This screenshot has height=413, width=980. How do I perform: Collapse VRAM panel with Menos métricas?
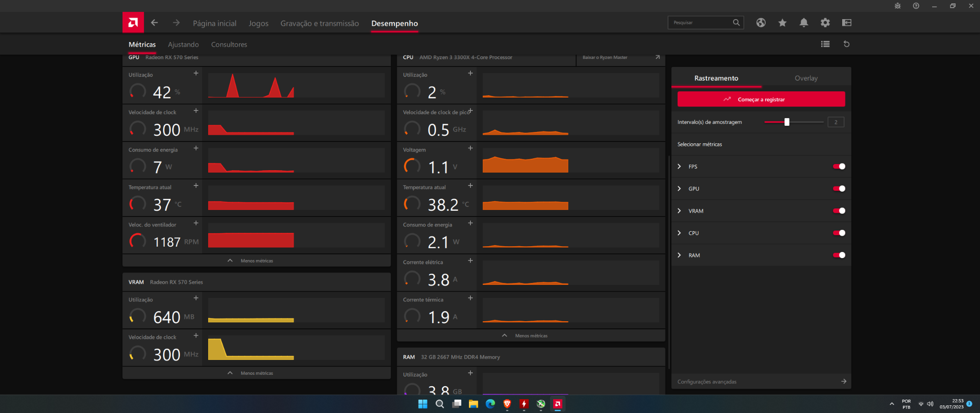(256, 373)
